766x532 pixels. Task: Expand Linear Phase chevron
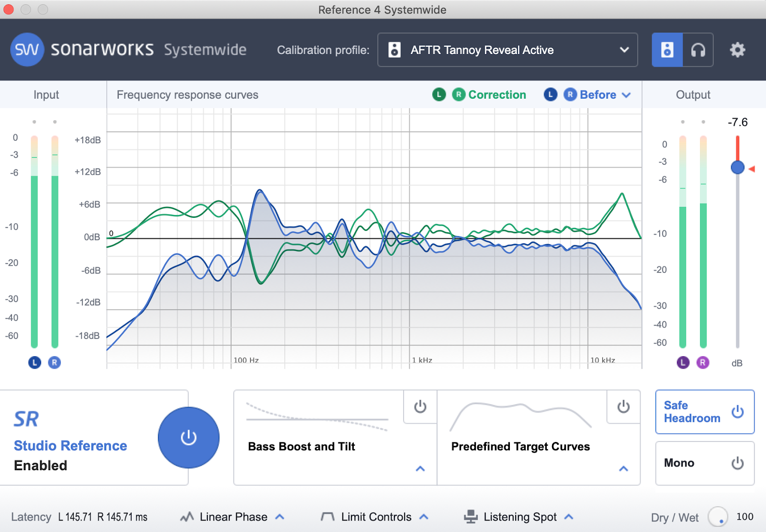click(280, 517)
